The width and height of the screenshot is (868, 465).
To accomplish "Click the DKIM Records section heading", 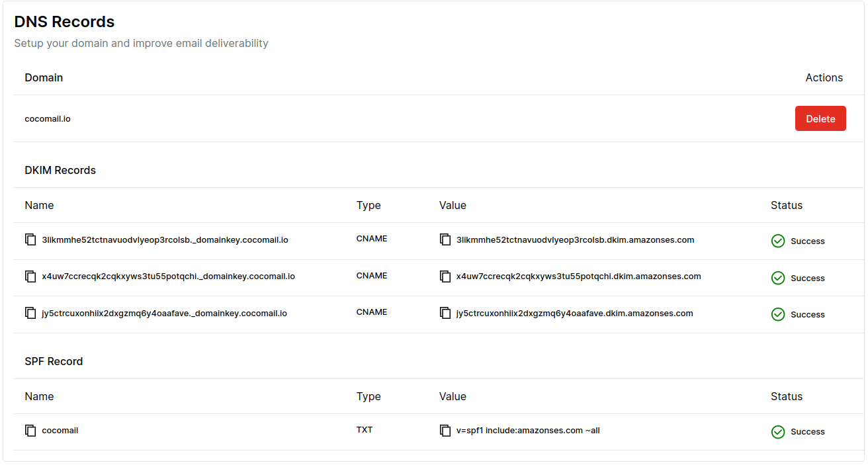I will 60,170.
